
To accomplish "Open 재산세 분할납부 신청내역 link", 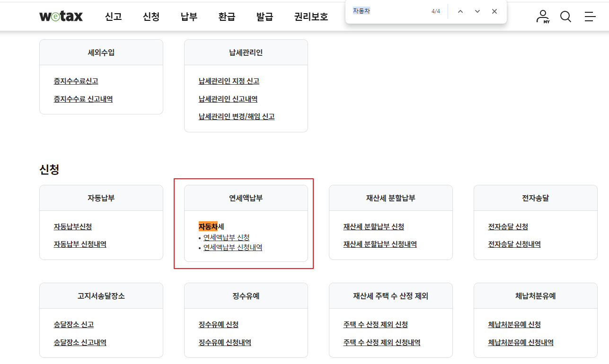I will point(380,244).
